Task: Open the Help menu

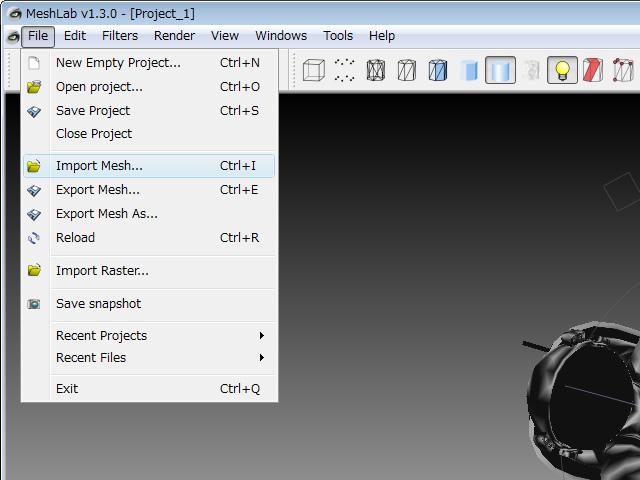Action: 382,36
